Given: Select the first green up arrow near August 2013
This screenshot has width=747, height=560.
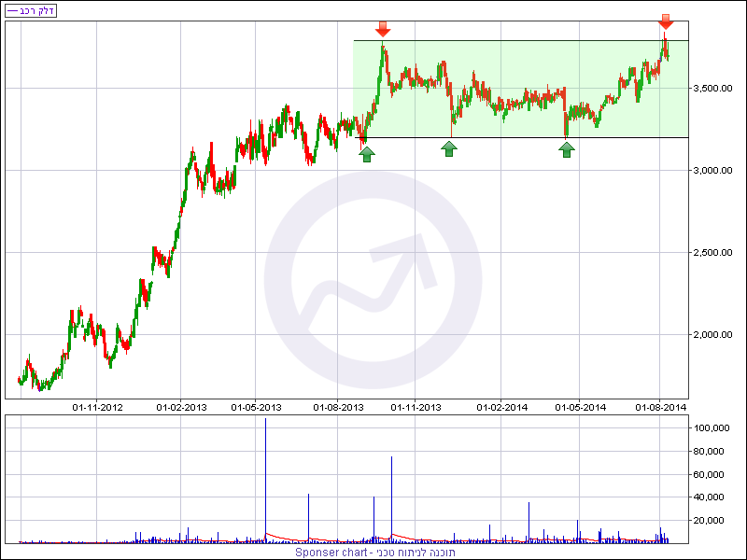Looking at the screenshot, I should (366, 152).
